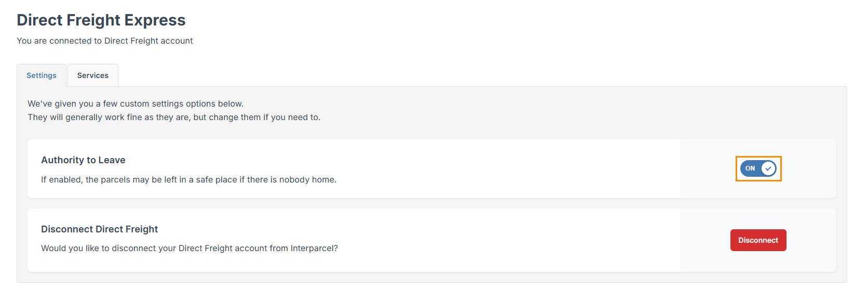Screen dimensions: 868x301
Task: Select the Settings tab
Action: [42, 75]
